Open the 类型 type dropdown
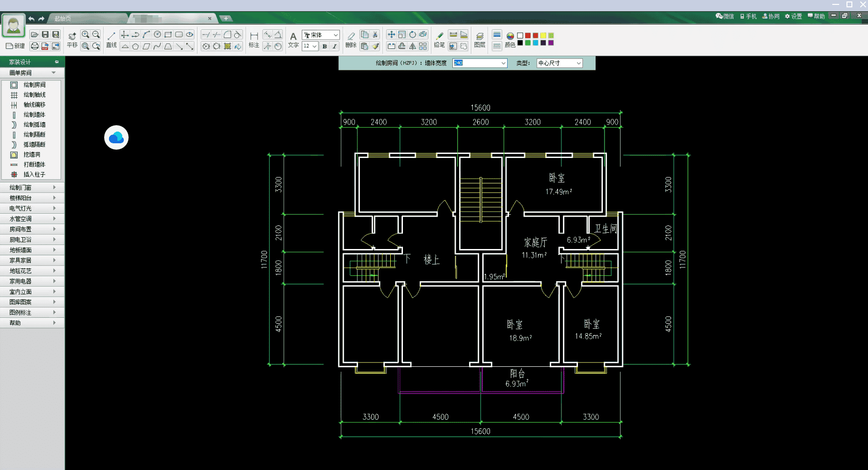868x470 pixels. tap(579, 63)
